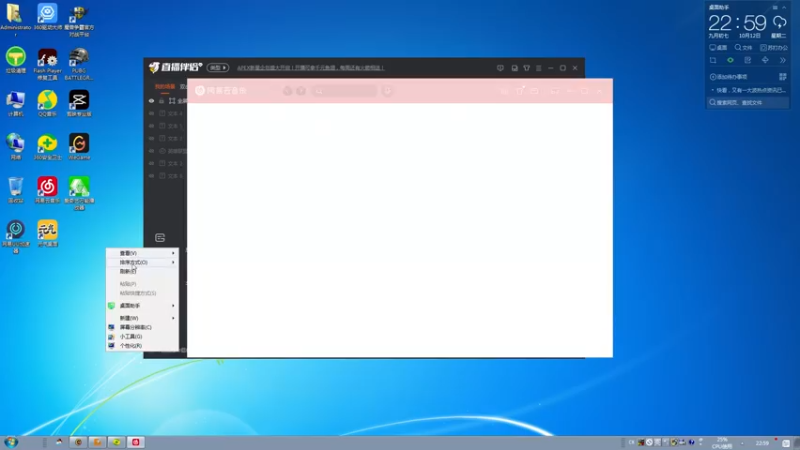Screen dimensions: 800x450
Task: Click the grid icon beside the to-do entry
Action: (783, 77)
